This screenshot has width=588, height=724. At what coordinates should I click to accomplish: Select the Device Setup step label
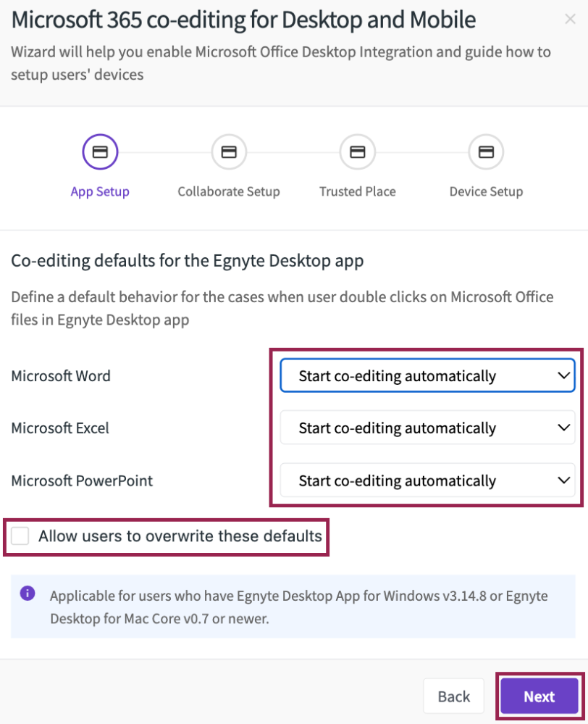[x=487, y=191]
